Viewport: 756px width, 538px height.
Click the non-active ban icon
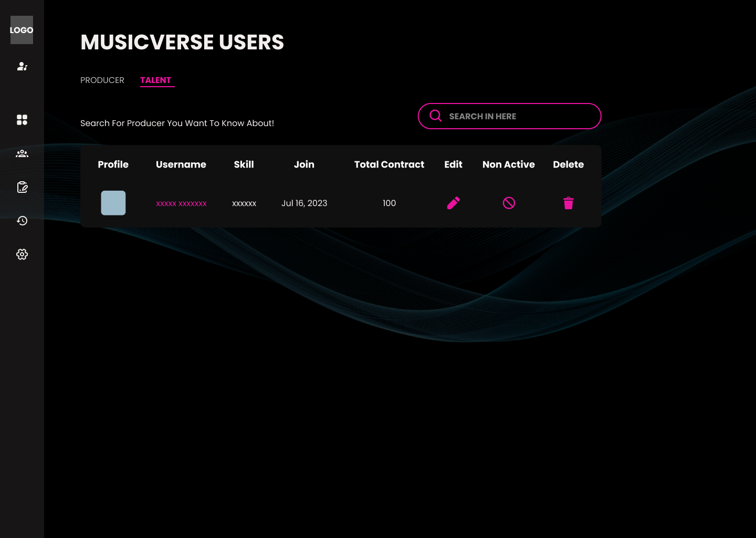pos(509,203)
